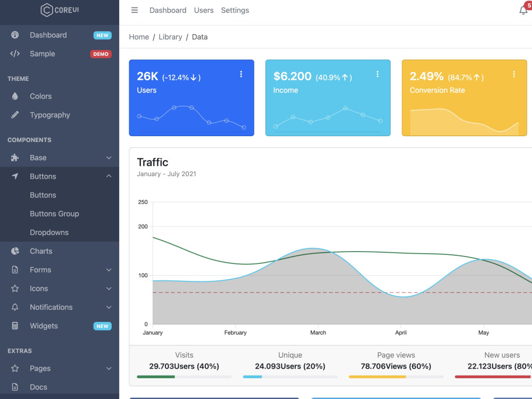Select Dashboard in the sidebar
The width and height of the screenshot is (532, 399).
(60, 35)
